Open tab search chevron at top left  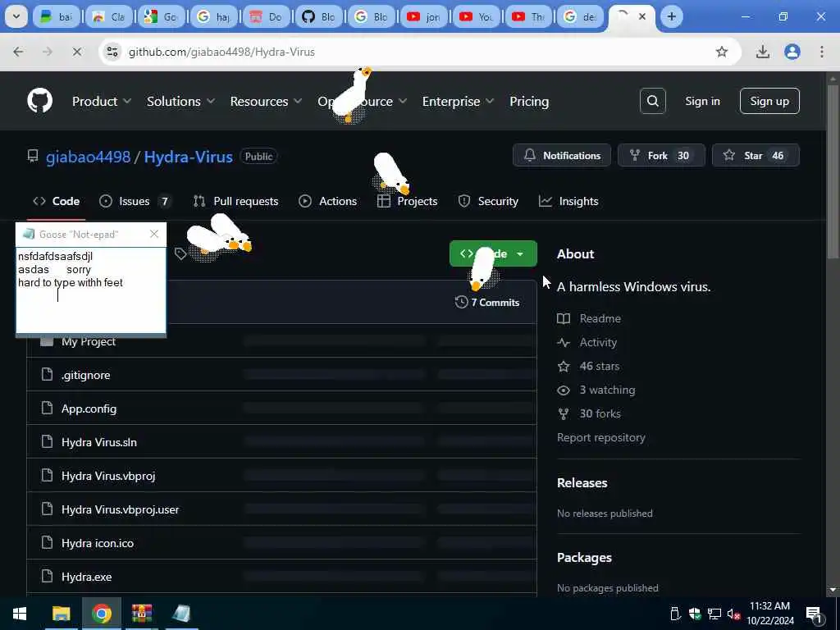(x=16, y=16)
